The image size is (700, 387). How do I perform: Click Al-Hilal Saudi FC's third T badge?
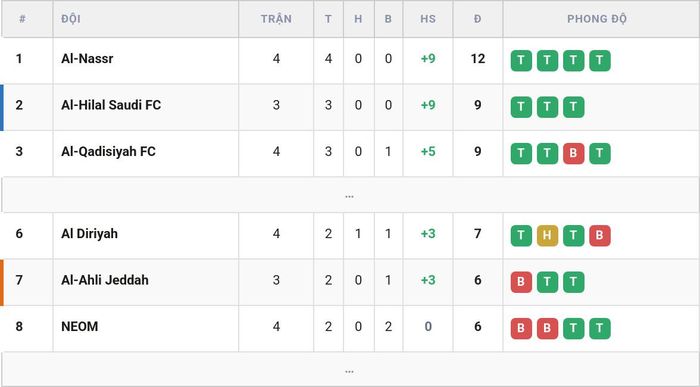coord(574,107)
